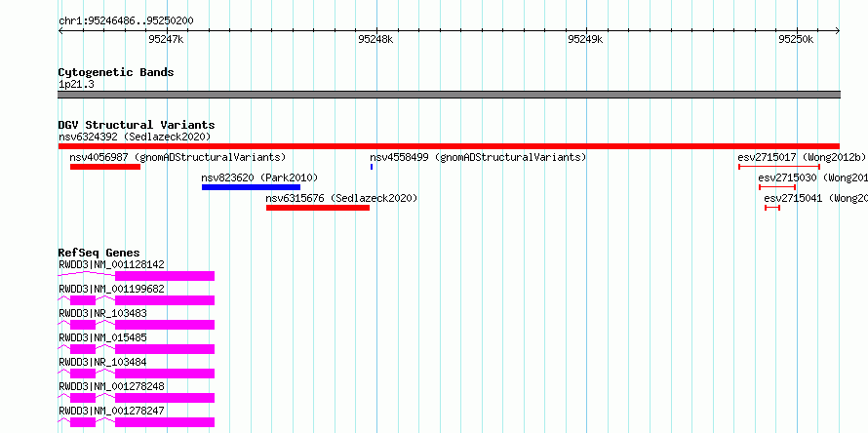Viewport: 868px width, 433px height.
Task: Select the esv2715017 red interval line
Action: pyautogui.click(x=779, y=167)
